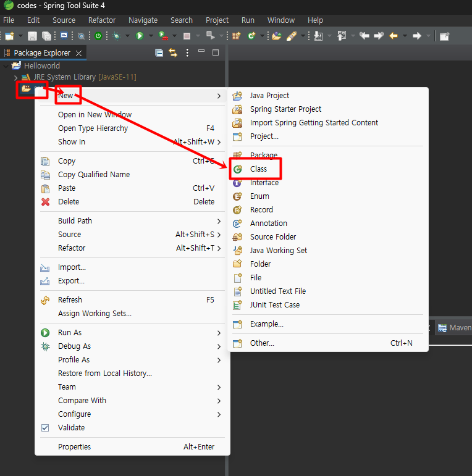Click the Forward arrow toolbar icon
The height and width of the screenshot is (476, 472).
tap(417, 36)
